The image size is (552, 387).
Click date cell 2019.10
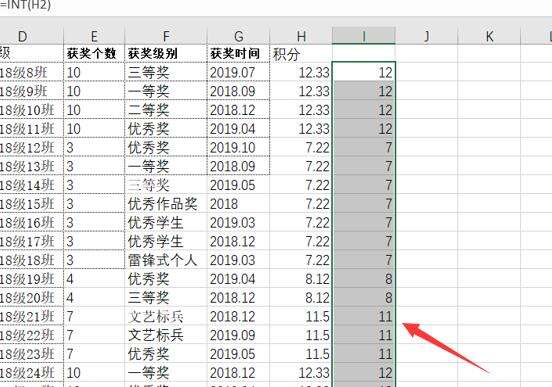pyautogui.click(x=239, y=148)
